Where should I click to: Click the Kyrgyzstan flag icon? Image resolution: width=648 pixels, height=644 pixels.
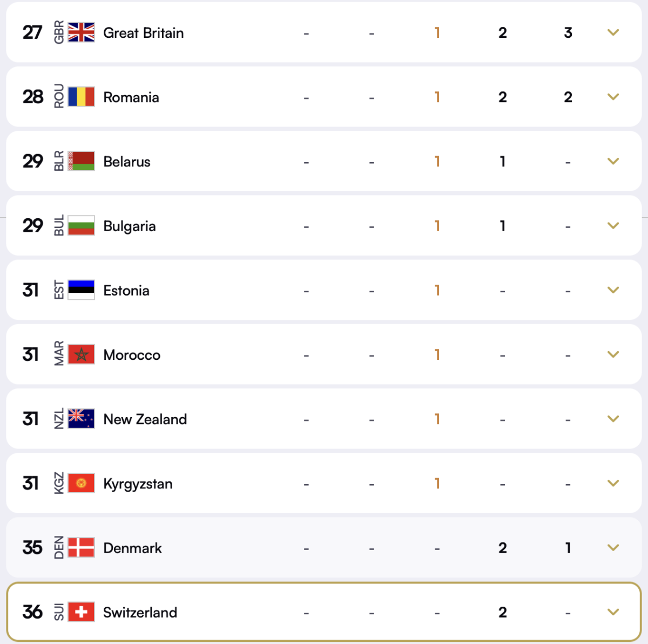(x=82, y=483)
